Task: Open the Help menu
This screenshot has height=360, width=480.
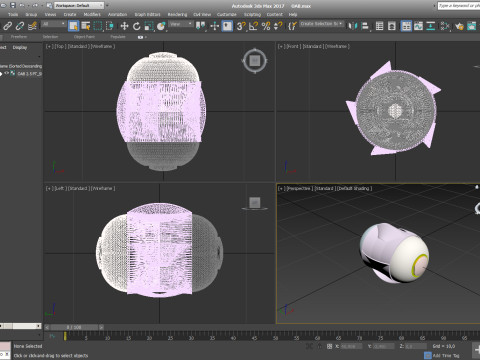Action: tap(293, 15)
